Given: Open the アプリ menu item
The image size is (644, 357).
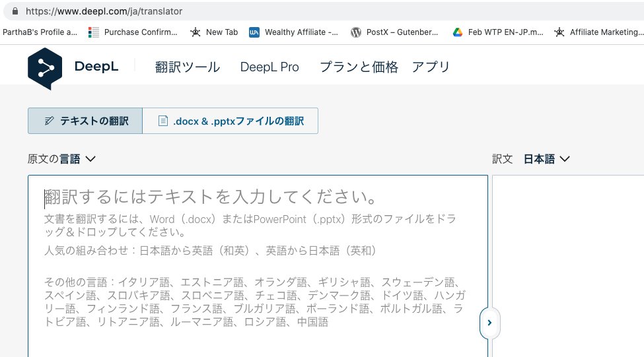Looking at the screenshot, I should [x=431, y=67].
